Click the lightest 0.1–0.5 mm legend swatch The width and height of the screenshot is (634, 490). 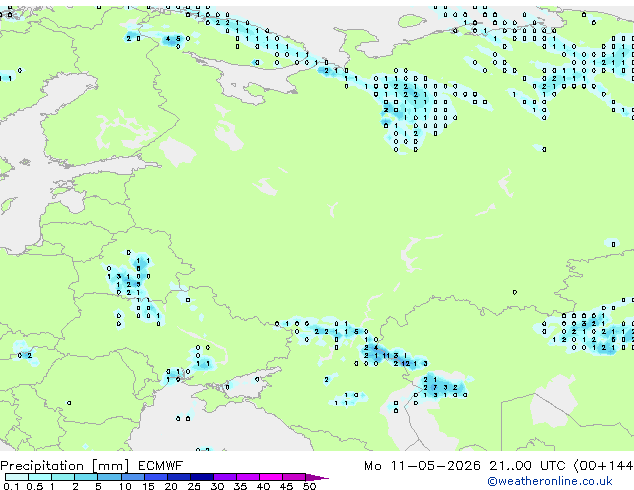point(17,477)
